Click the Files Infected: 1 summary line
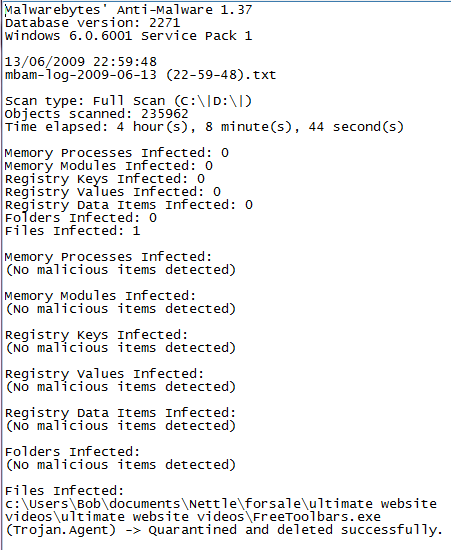 click(73, 231)
